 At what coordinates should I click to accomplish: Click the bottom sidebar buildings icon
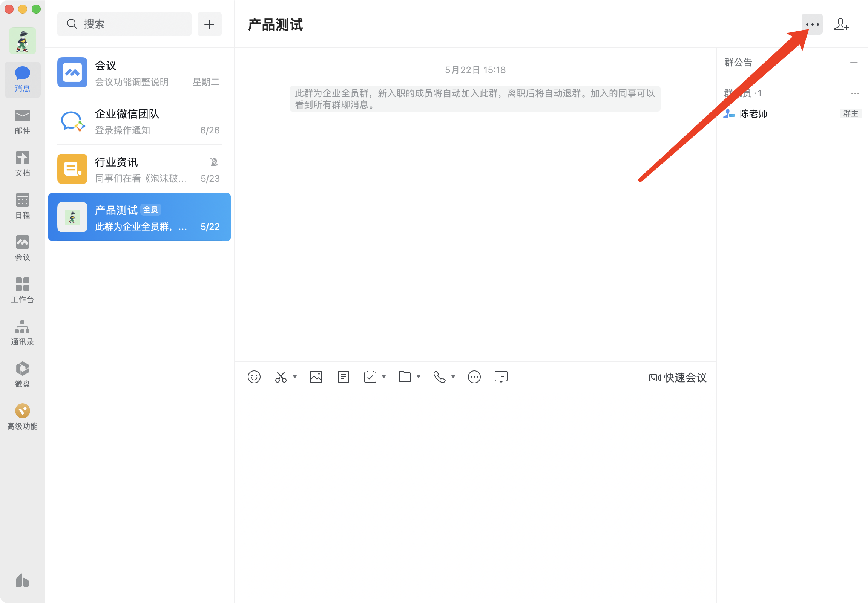coord(22,580)
